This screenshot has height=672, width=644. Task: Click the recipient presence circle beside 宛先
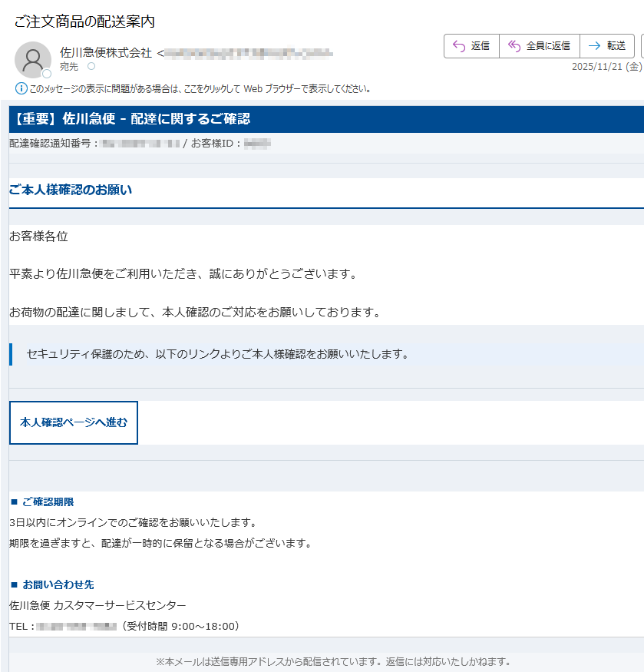91,67
